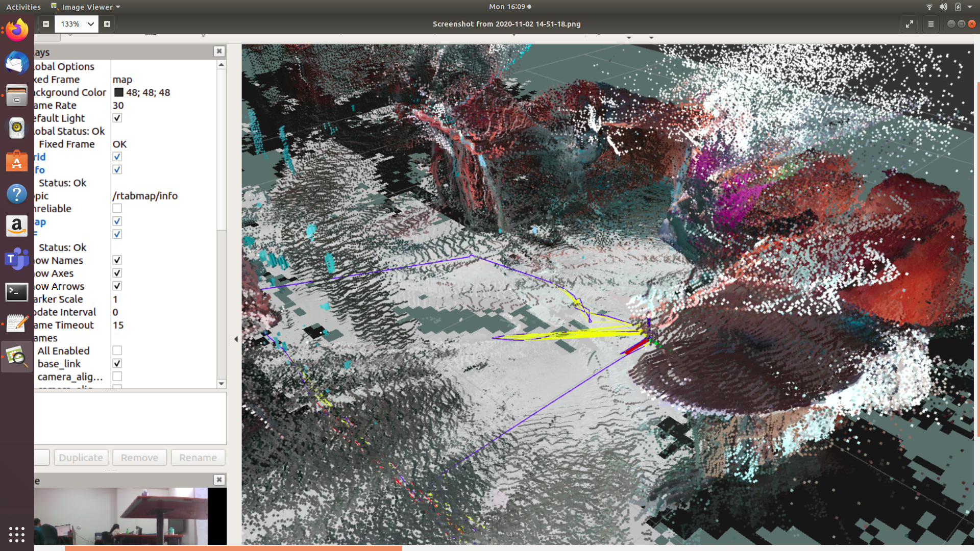Click the Duplicate button
Screen dimensions: 980x551
coord(81,458)
